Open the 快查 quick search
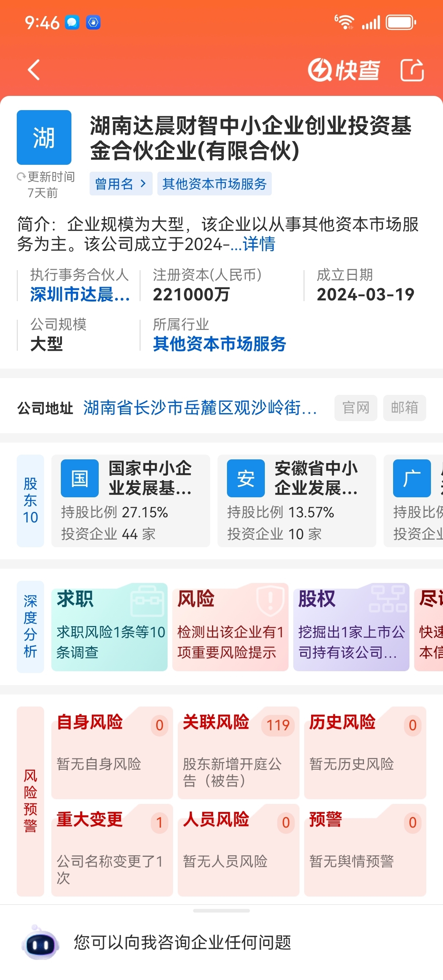The image size is (443, 980). (344, 70)
